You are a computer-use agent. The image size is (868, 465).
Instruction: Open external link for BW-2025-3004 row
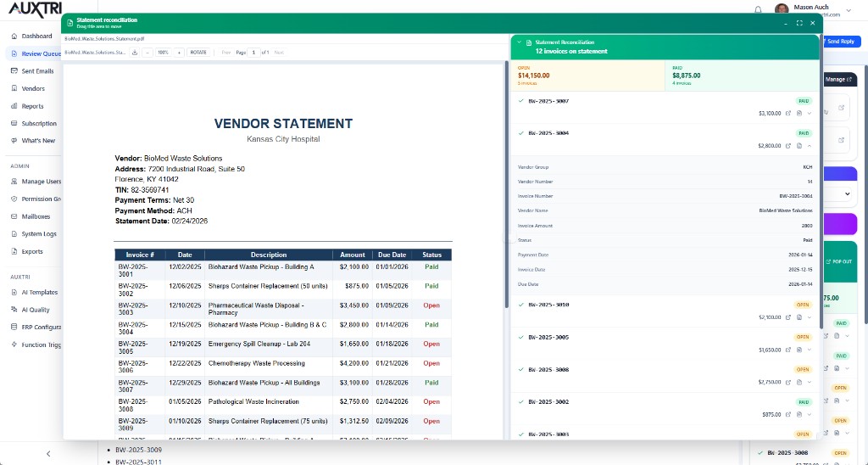pyautogui.click(x=788, y=146)
